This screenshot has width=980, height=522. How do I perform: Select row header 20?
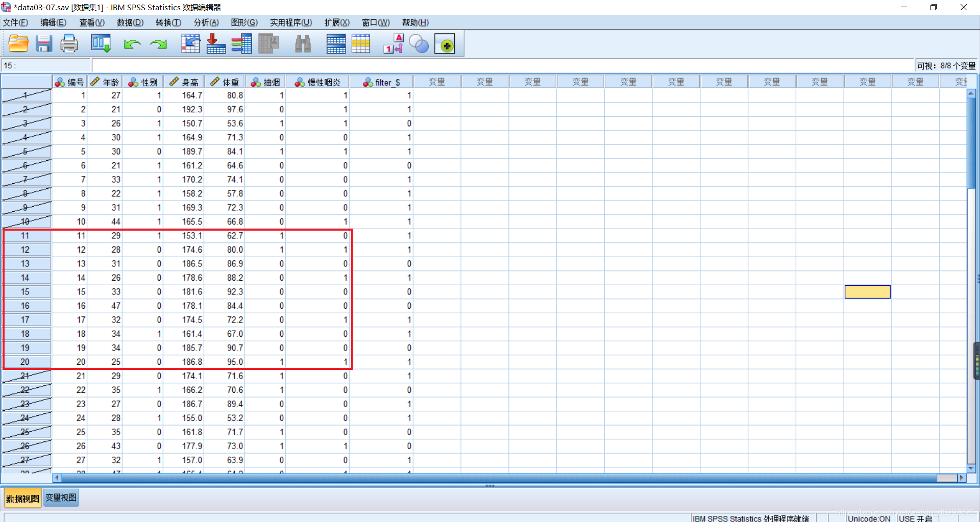pos(26,362)
